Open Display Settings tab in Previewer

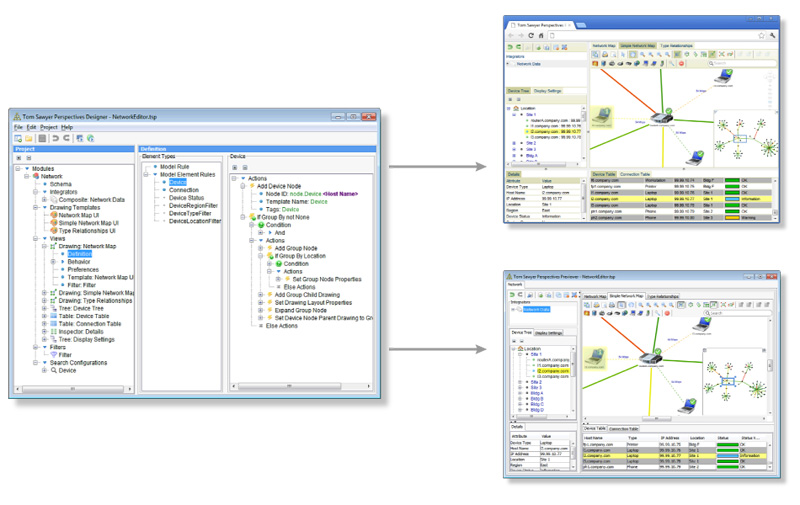548,333
